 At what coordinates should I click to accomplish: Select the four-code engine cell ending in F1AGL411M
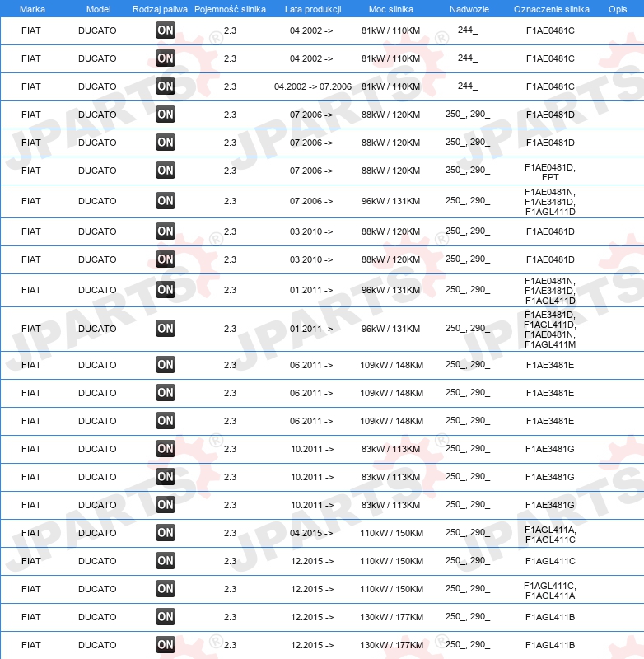550,329
